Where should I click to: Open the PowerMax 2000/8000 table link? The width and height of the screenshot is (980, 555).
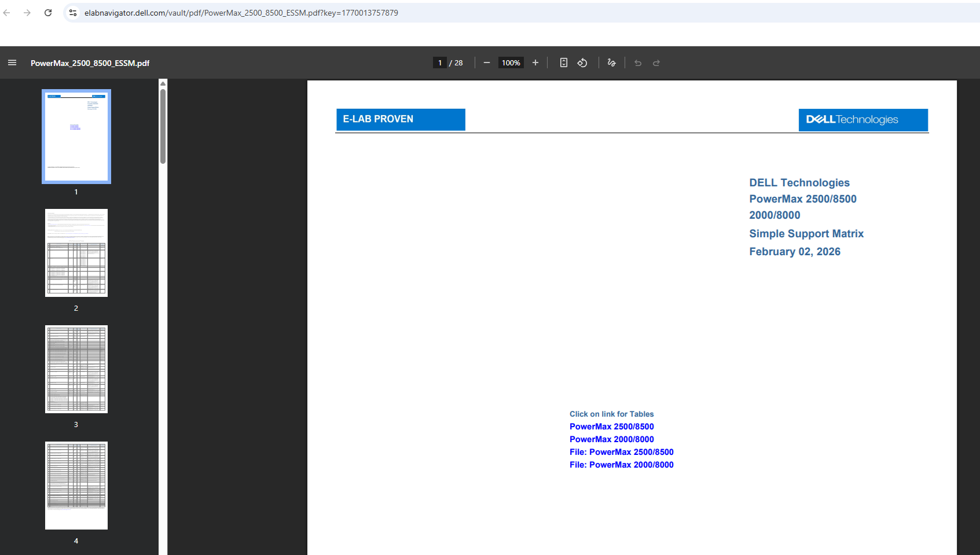[x=611, y=439]
